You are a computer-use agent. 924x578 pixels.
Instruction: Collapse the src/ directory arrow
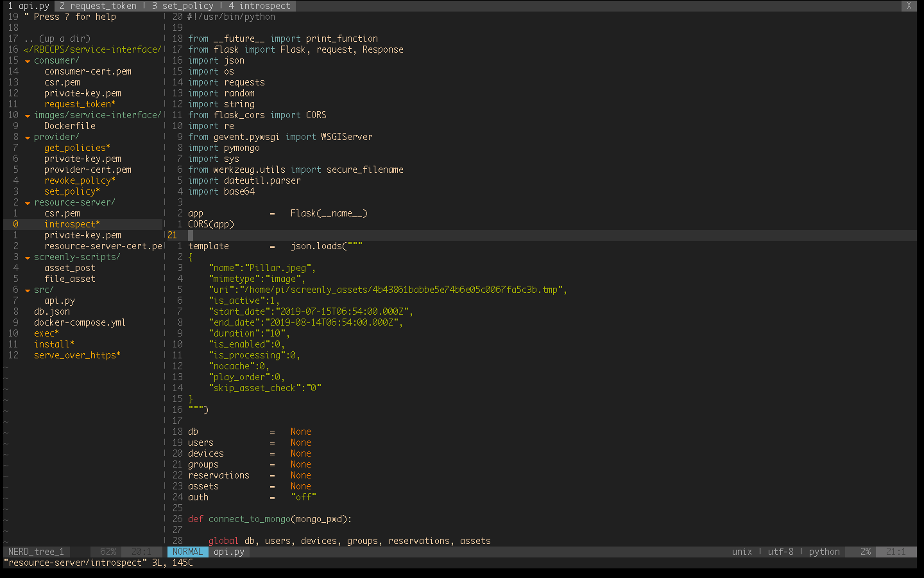tap(28, 290)
